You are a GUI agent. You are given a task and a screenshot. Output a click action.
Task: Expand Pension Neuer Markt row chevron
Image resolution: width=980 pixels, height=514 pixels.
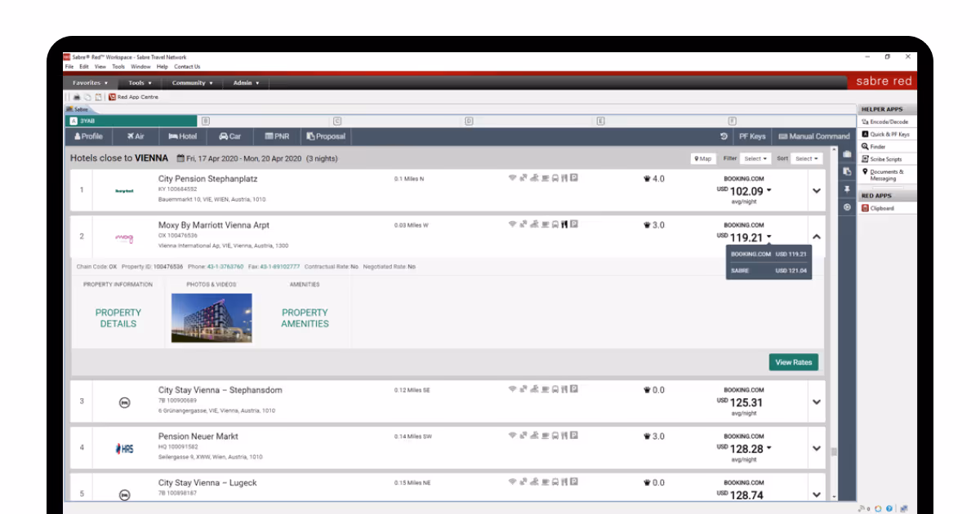click(x=817, y=449)
